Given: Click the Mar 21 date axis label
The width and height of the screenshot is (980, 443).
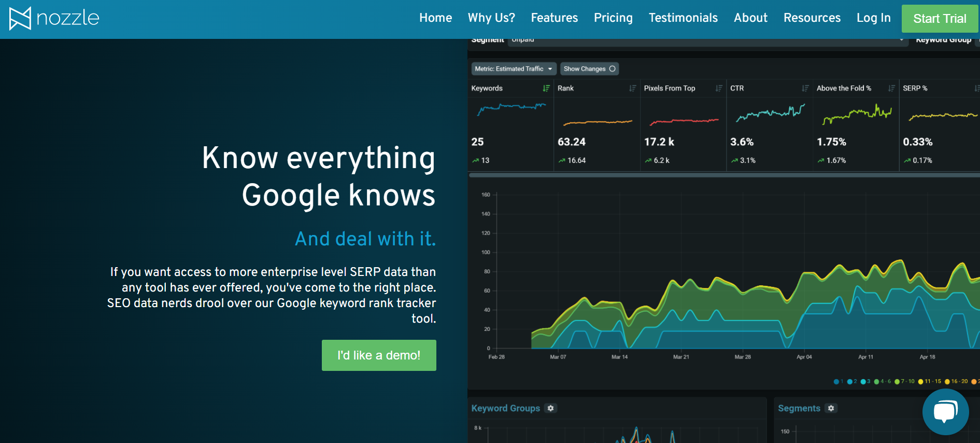Looking at the screenshot, I should 681,357.
